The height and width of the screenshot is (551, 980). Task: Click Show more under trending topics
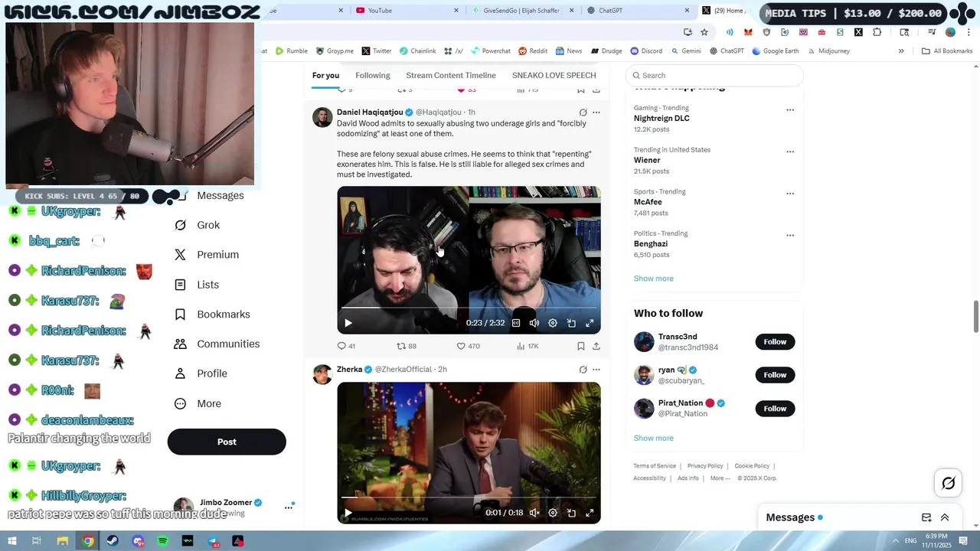[654, 279]
